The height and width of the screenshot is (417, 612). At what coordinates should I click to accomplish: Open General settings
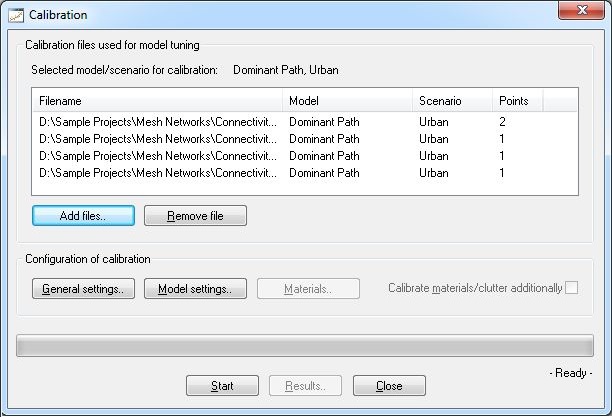[83, 289]
